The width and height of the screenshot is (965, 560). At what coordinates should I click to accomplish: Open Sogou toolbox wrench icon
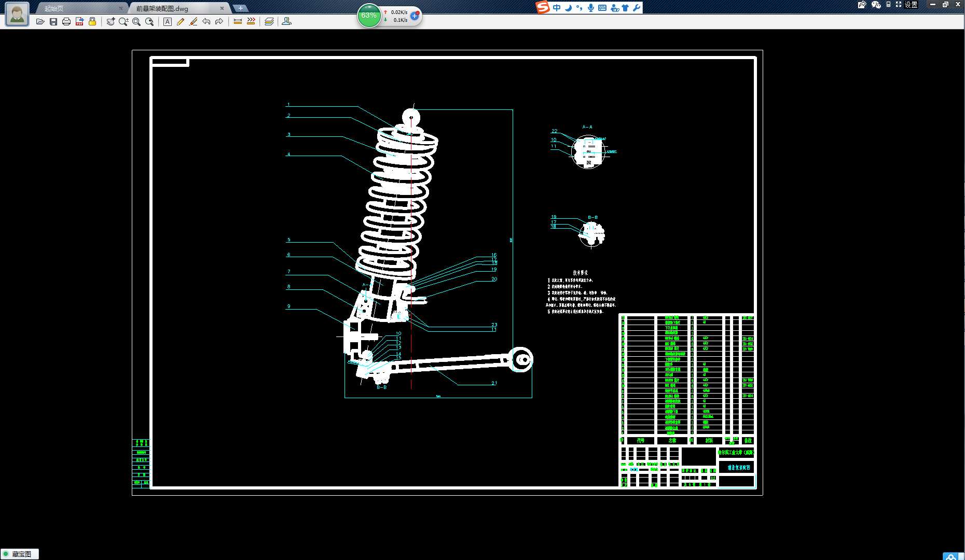pos(637,8)
